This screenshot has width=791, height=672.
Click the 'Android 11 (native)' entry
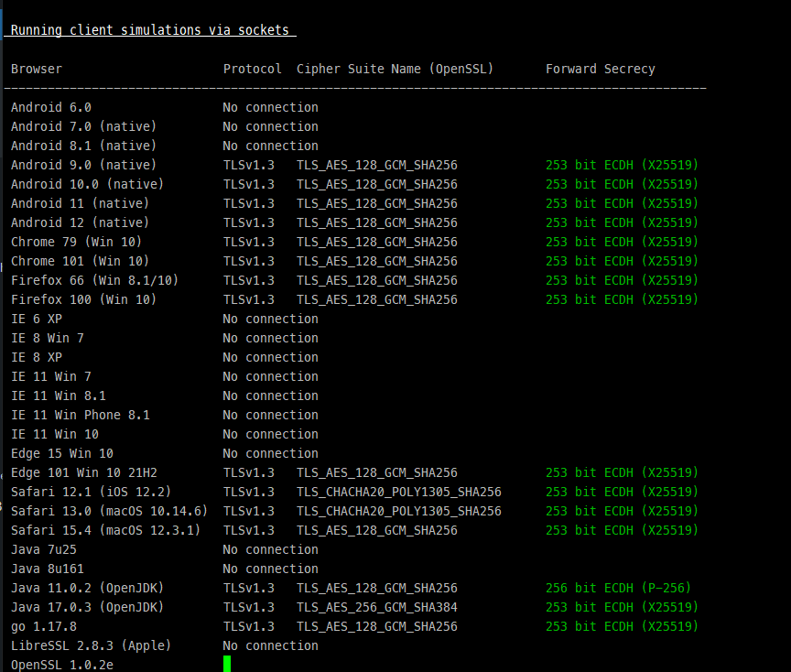click(81, 203)
